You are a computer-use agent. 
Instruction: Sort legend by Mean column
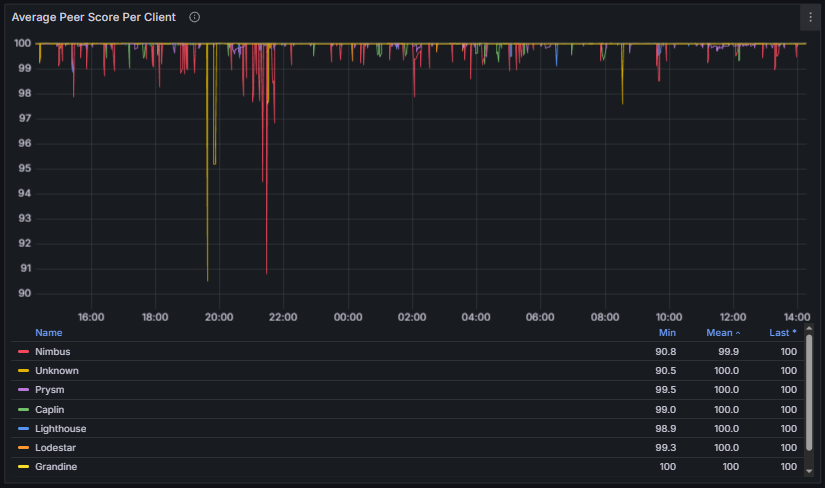724,332
